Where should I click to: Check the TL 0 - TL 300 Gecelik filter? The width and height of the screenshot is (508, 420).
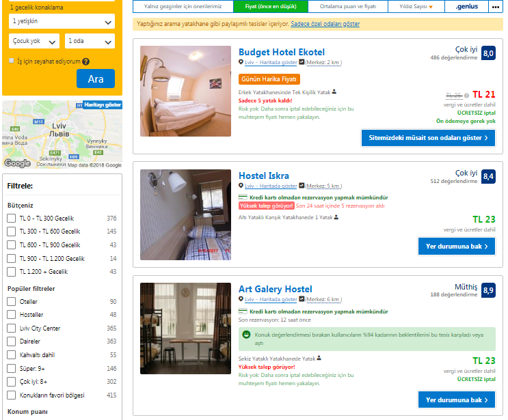tap(12, 219)
